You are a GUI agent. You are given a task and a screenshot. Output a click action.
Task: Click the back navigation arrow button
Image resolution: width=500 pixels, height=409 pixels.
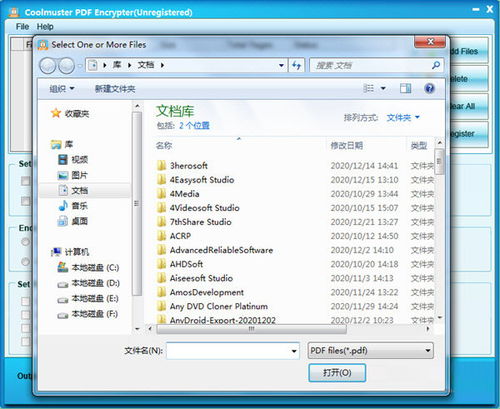48,66
